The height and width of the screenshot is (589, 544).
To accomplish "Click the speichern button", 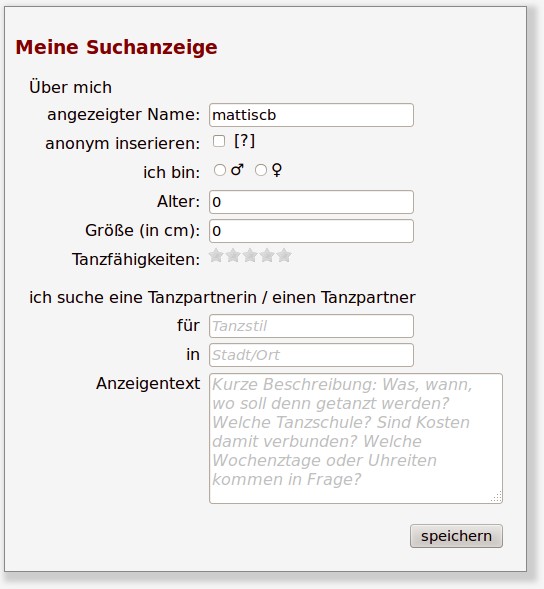I will click(x=456, y=536).
